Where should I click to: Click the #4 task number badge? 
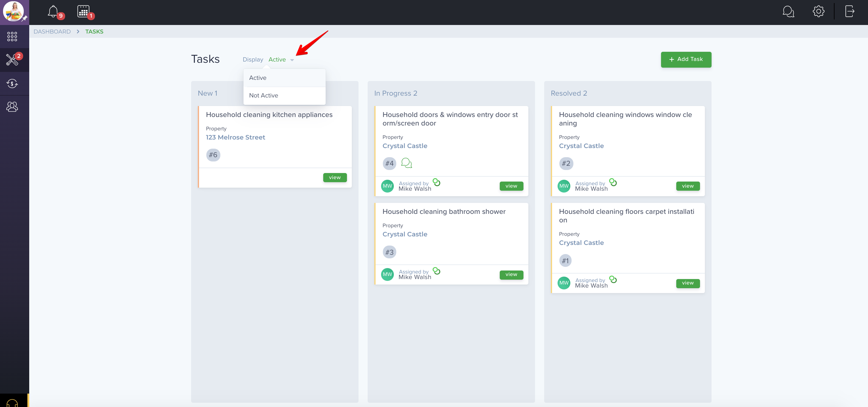[389, 164]
